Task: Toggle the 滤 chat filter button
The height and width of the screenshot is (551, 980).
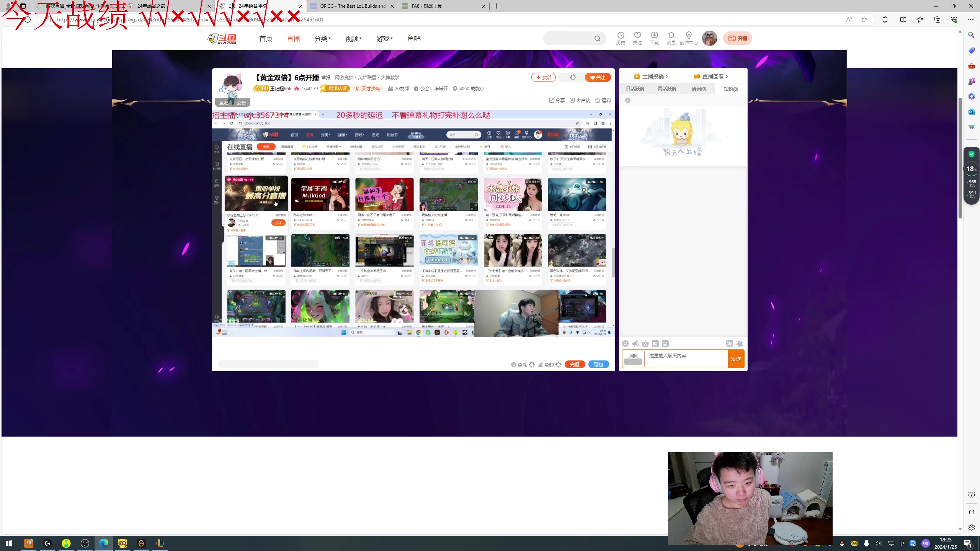Action: tap(729, 344)
